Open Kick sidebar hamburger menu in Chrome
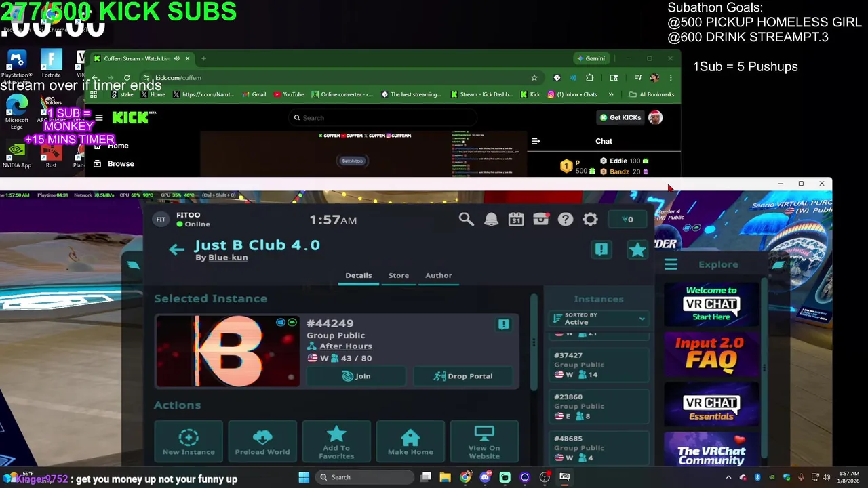This screenshot has height=488, width=868. point(99,117)
